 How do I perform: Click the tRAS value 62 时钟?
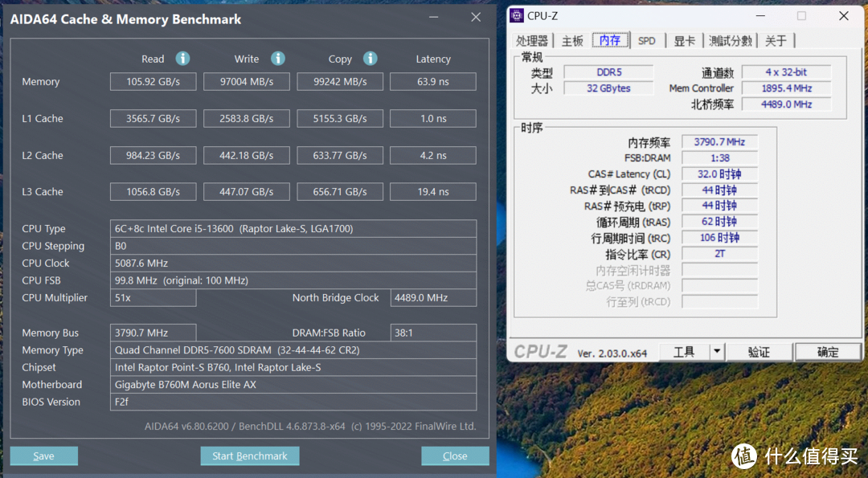coord(719,222)
